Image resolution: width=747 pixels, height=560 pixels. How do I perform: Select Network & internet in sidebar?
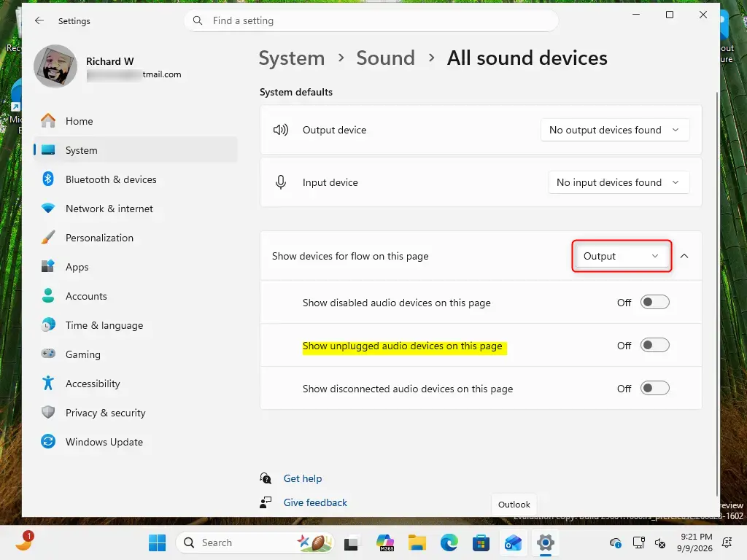coord(135,208)
